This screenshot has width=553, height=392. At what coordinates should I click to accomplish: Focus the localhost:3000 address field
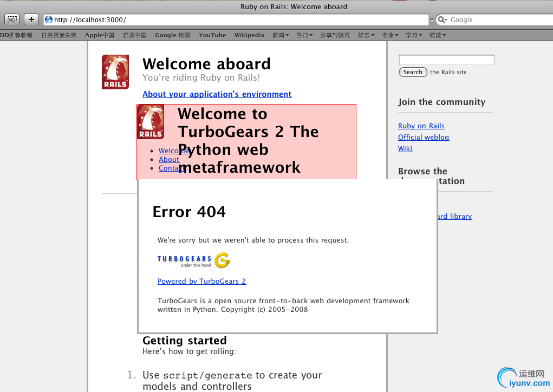pyautogui.click(x=236, y=19)
